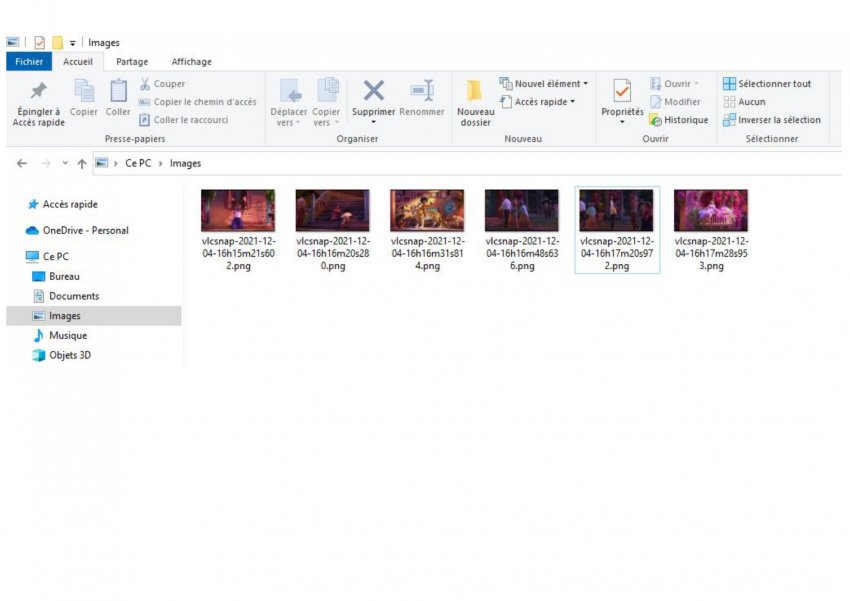Switch to the Partage ribbon tab
Screen dimensions: 850x601
pos(132,62)
